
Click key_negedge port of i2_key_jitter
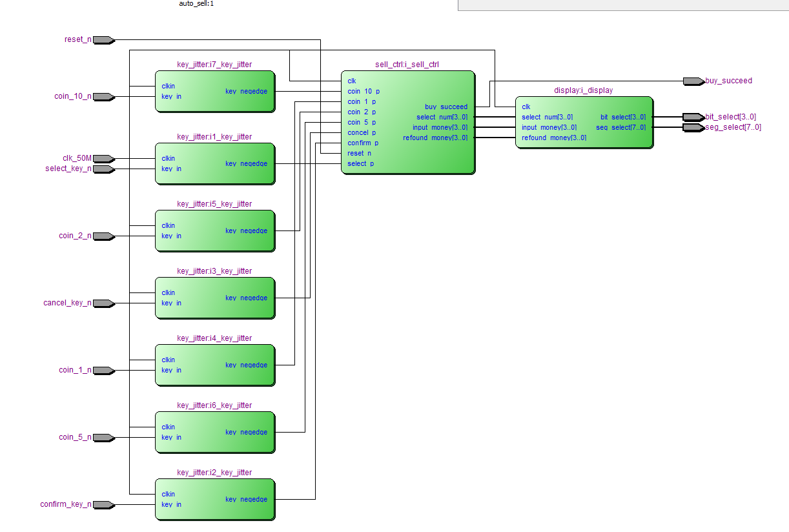[x=247, y=500]
